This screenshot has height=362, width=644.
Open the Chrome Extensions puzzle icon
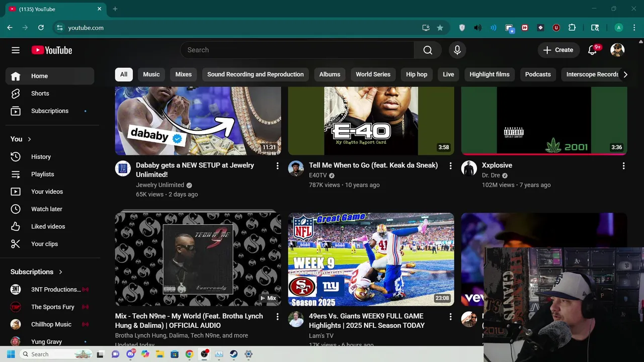572,28
